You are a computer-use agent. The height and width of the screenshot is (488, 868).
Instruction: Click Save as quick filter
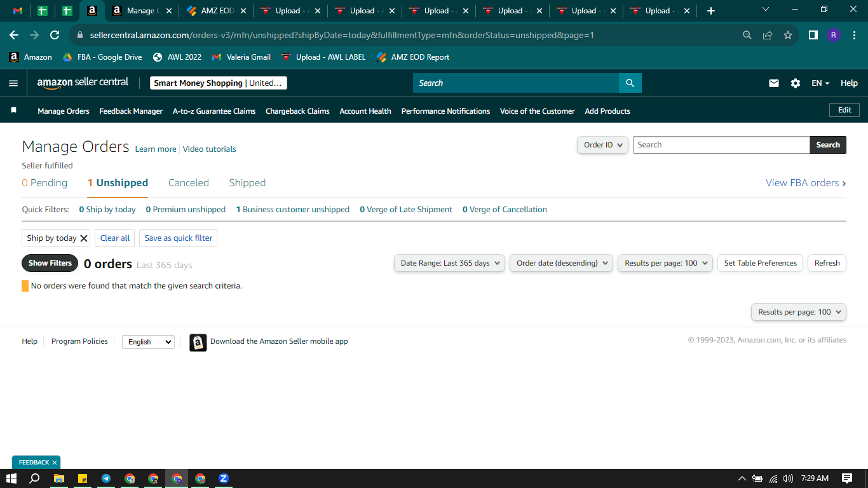pyautogui.click(x=179, y=238)
